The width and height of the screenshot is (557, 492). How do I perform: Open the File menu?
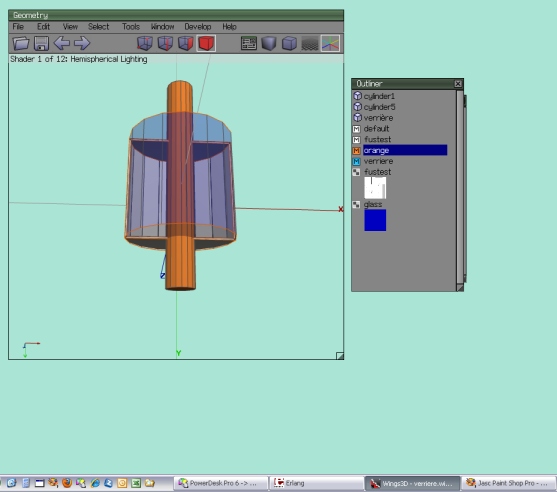click(x=18, y=27)
